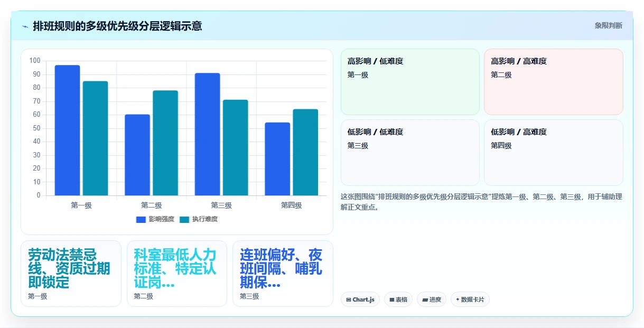Click the 进度 tag icon
The image size is (644, 328).
(425, 299)
